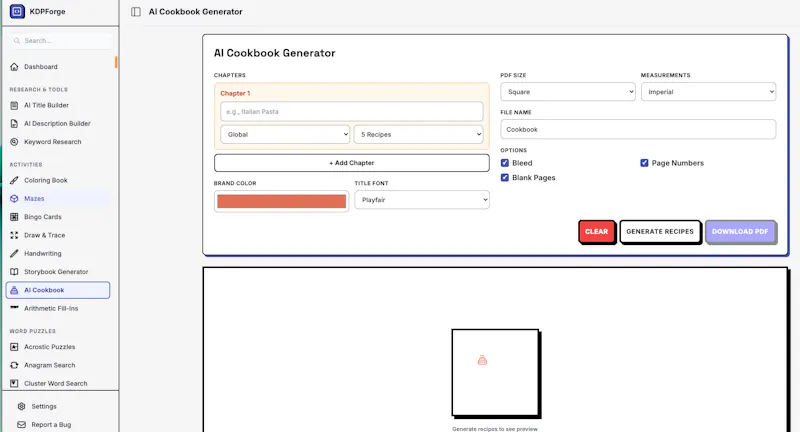Click the Chapter 1 title input field
800x432 pixels.
[x=352, y=111]
